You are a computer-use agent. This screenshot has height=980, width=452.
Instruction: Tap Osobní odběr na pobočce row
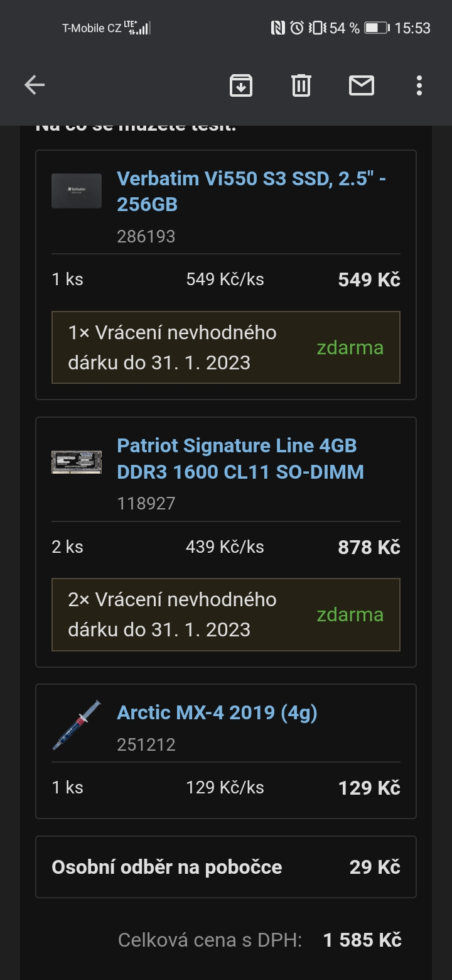(x=225, y=868)
